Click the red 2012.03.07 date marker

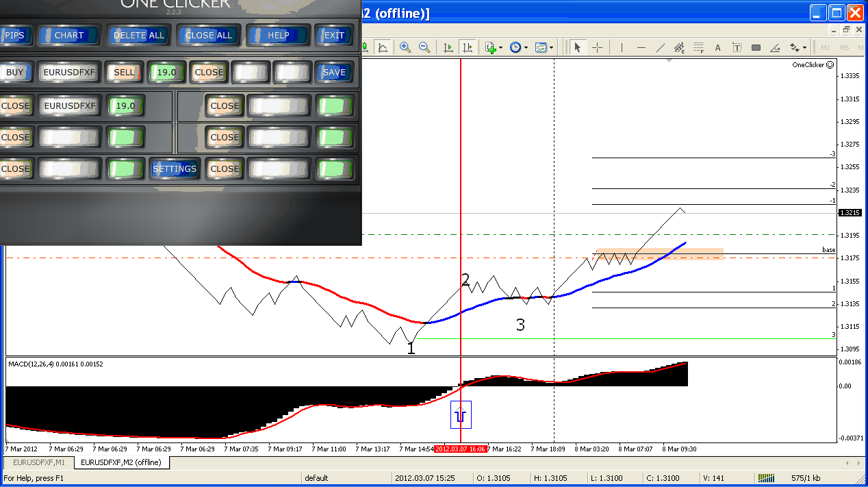[x=461, y=449]
